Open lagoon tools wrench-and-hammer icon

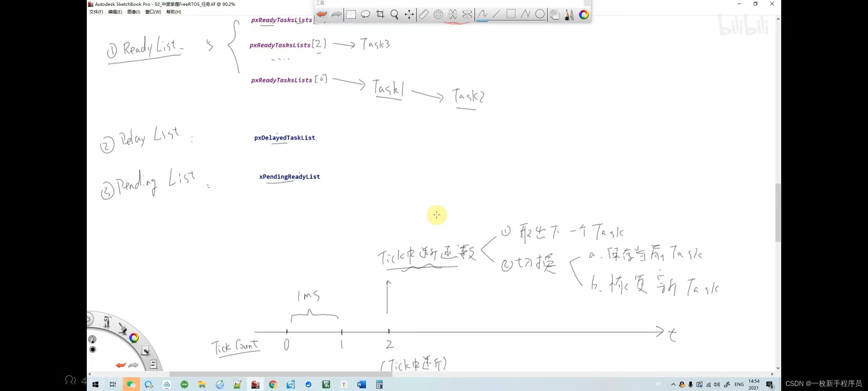coord(107,322)
